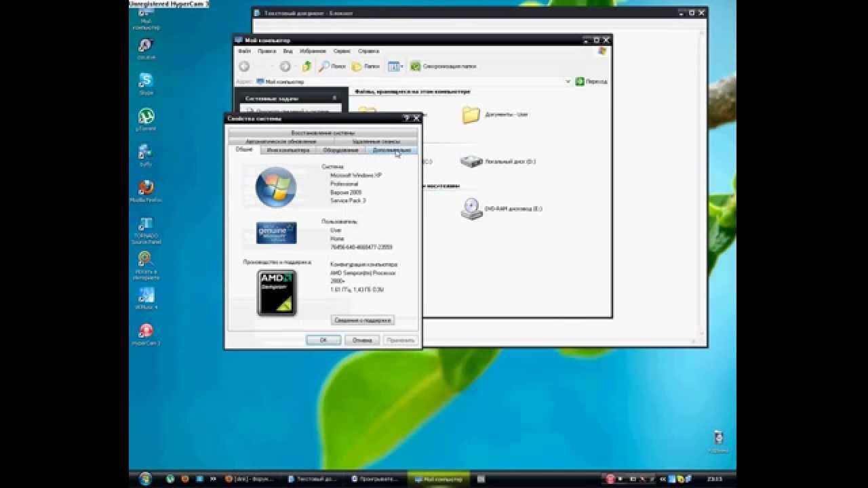Open the HyperCam 3 desktop shortcut
The width and height of the screenshot is (868, 488).
(x=146, y=334)
